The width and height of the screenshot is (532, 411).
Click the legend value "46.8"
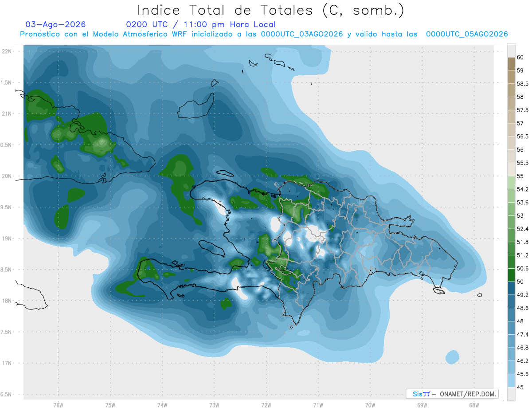click(522, 348)
